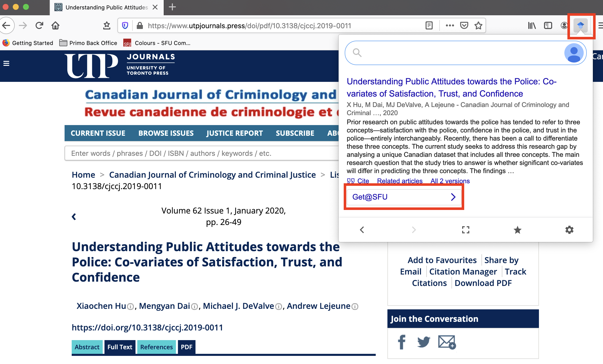Open Getting Started bookmark
This screenshot has height=364, width=603.
point(28,43)
